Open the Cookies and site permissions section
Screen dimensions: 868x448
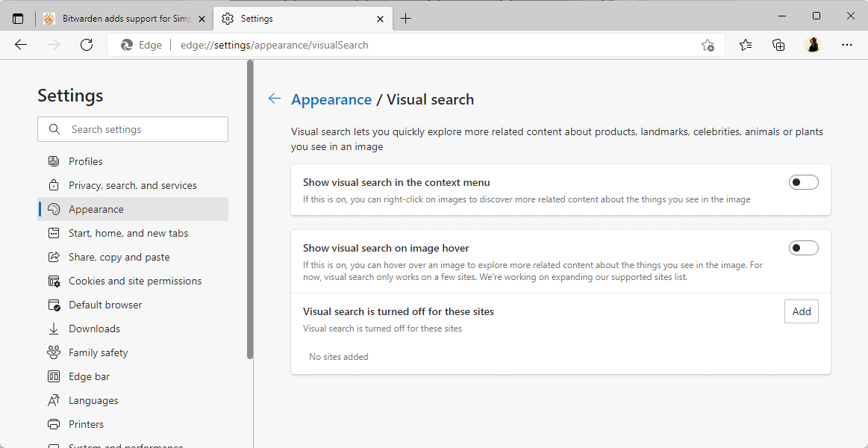coord(134,280)
